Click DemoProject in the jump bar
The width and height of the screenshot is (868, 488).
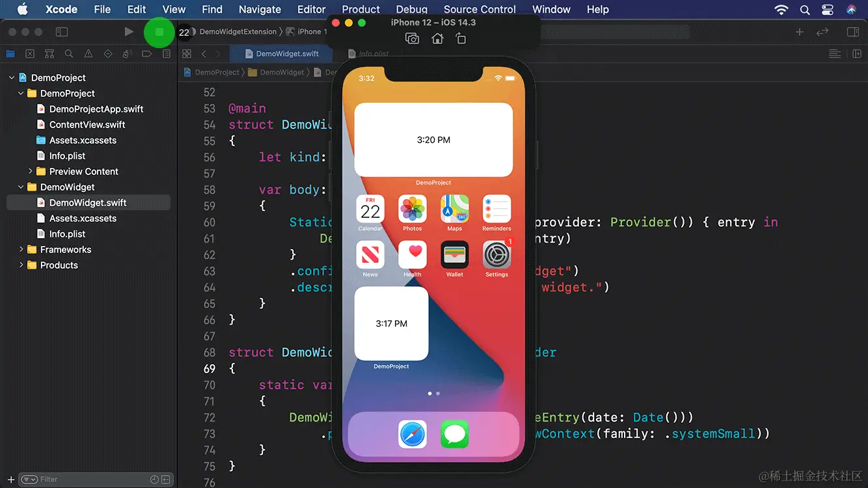pyautogui.click(x=212, y=72)
